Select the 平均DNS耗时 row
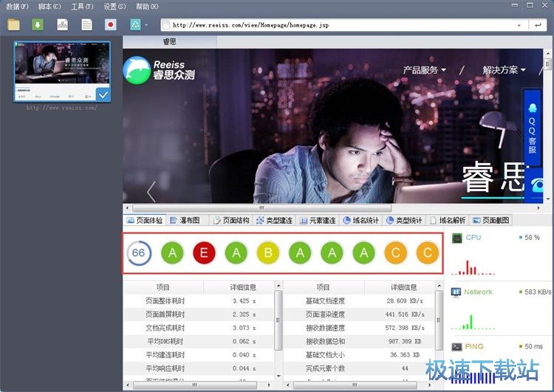The height and width of the screenshot is (392, 554). tap(199, 341)
